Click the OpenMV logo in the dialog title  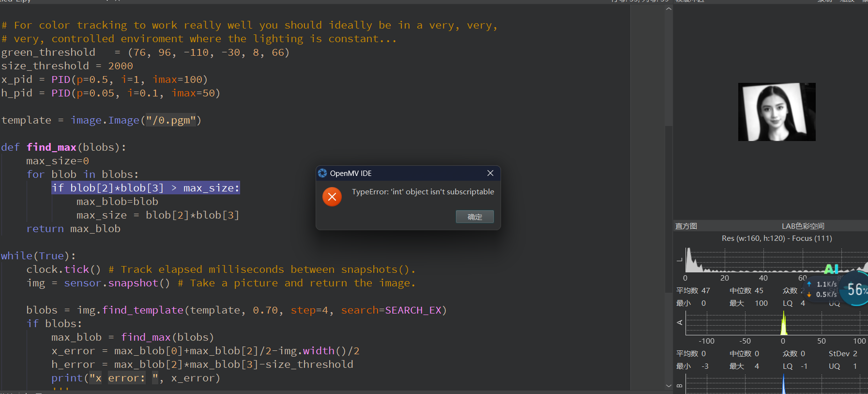tap(322, 173)
